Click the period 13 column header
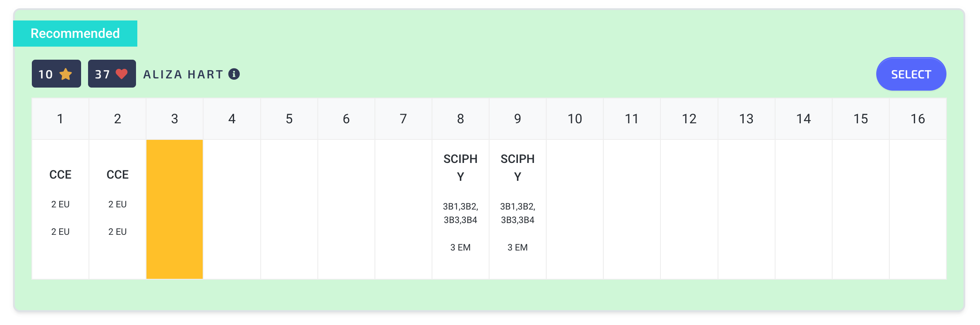 pyautogui.click(x=746, y=119)
